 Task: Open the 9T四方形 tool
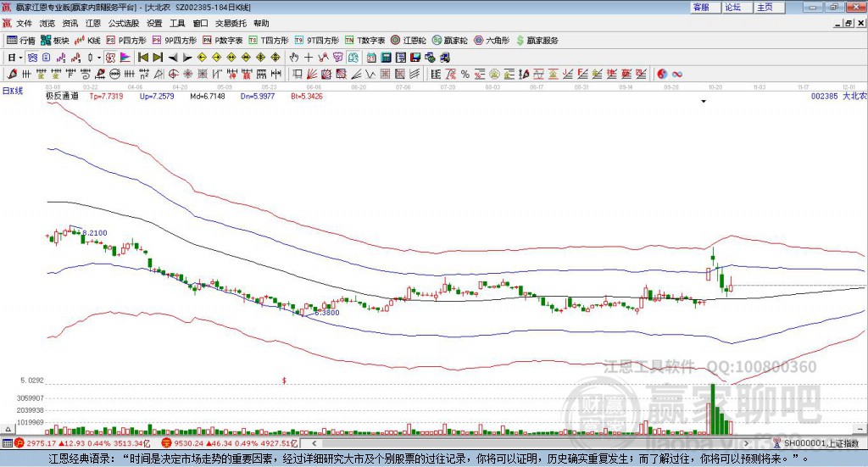317,41
